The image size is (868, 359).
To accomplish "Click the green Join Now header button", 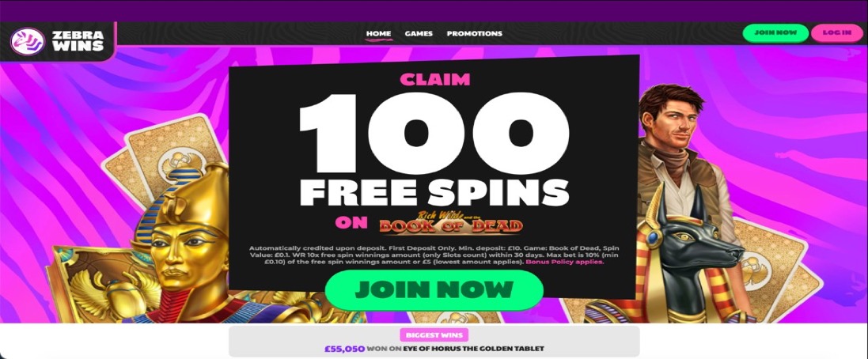I will (775, 32).
